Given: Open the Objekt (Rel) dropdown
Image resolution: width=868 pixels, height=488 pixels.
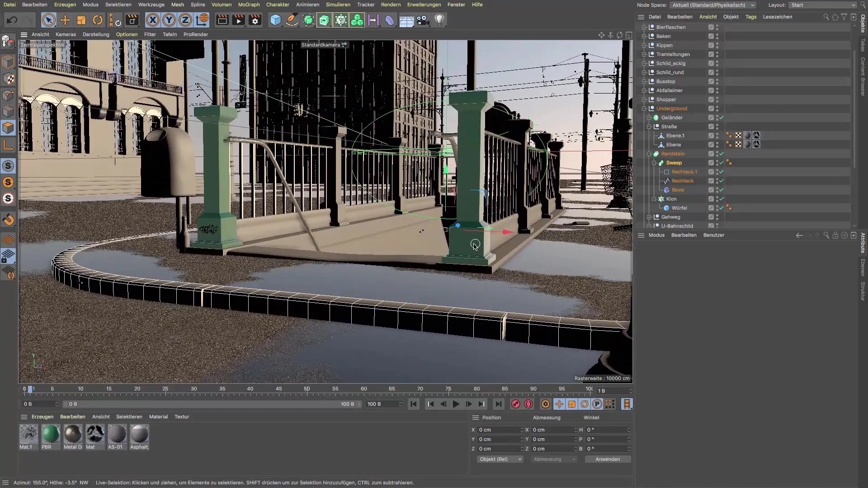Looking at the screenshot, I should [x=500, y=459].
